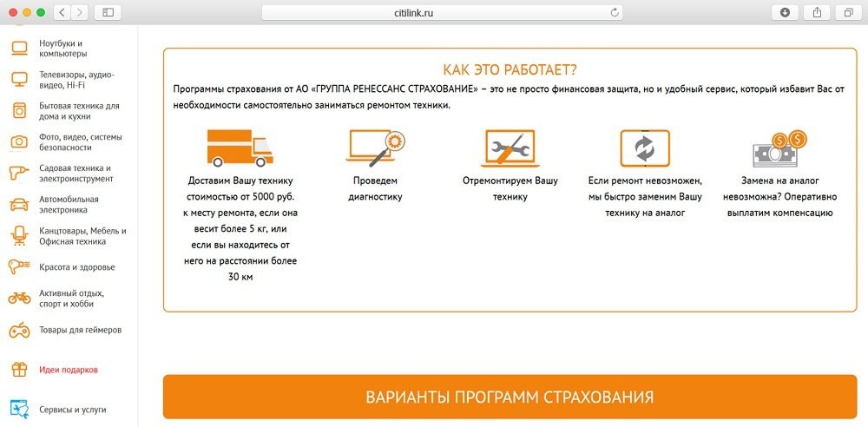The image size is (868, 427).
Task: Open Фото, видео, системы безопасности category
Action: coord(81,142)
